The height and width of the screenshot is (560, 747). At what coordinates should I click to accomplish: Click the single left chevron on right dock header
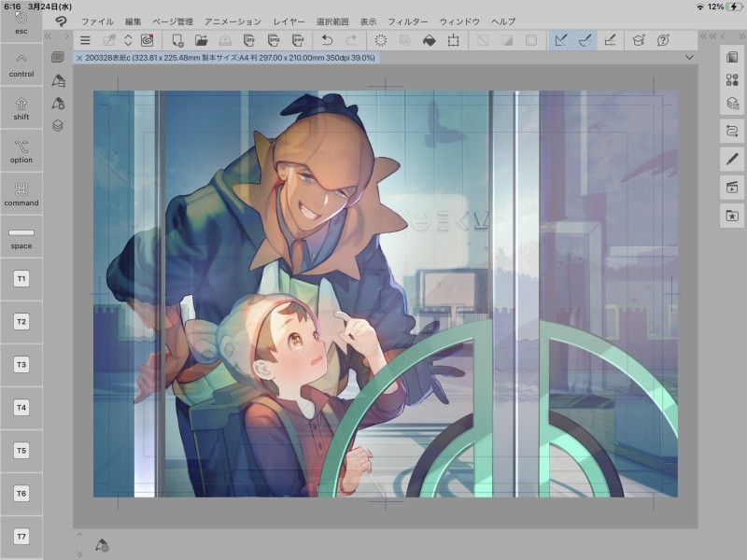click(723, 36)
